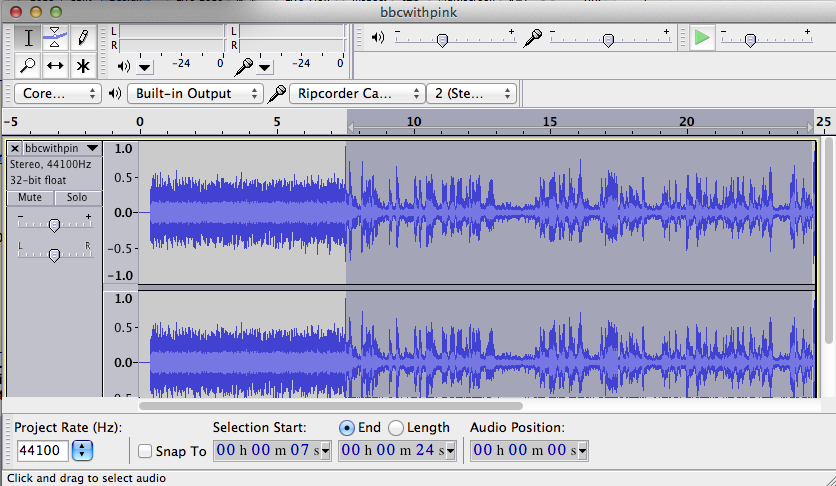Viewport: 836px width, 486px height.
Task: Open the Ripcorder input device dropdown
Action: point(357,93)
